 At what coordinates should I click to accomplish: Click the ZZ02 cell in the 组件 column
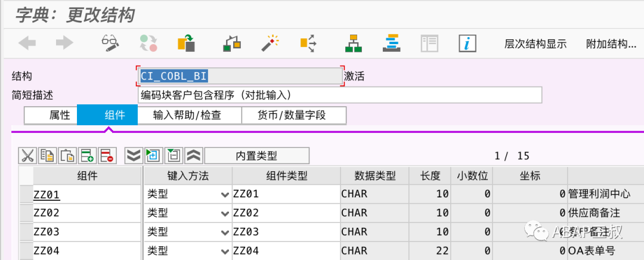(x=88, y=213)
